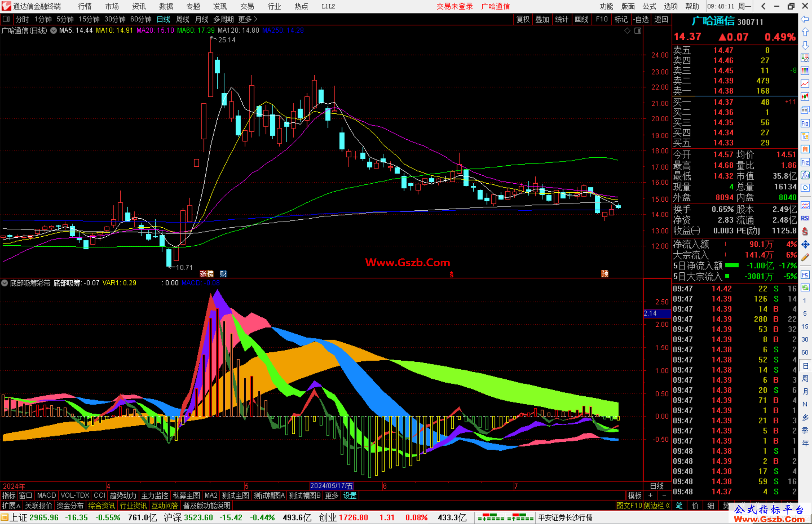Screen dimensions: 812x524
Task: Collapse the 侧边栏 sidebar toggle
Action: [657, 506]
